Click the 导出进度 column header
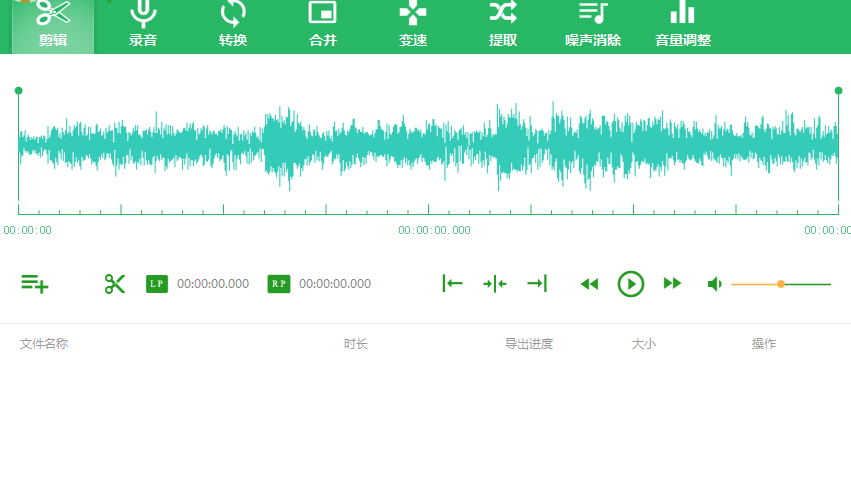Image resolution: width=851 pixels, height=491 pixels. click(529, 343)
